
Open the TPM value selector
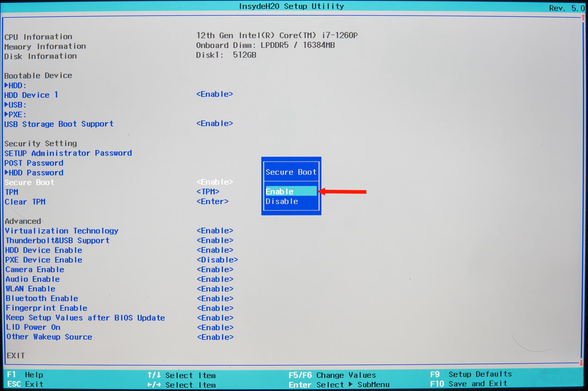208,192
